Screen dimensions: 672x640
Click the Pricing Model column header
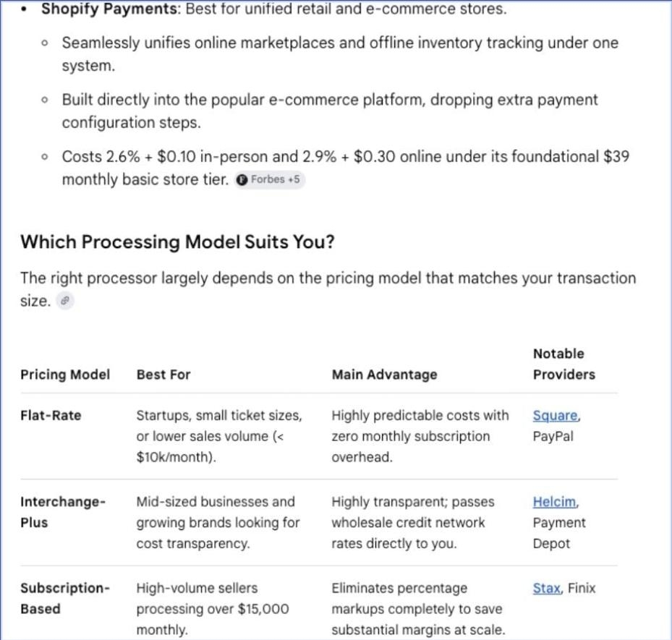pos(65,375)
